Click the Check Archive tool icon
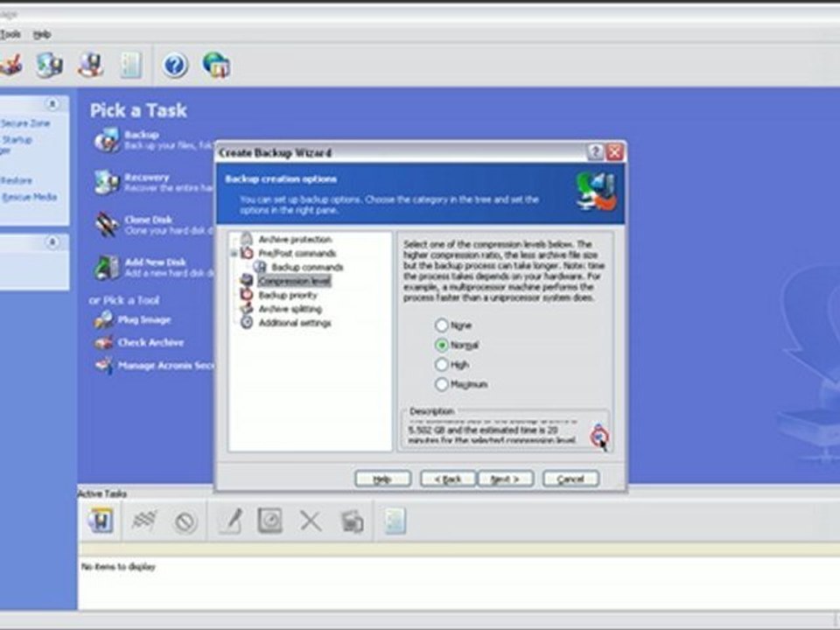 pos(104,342)
